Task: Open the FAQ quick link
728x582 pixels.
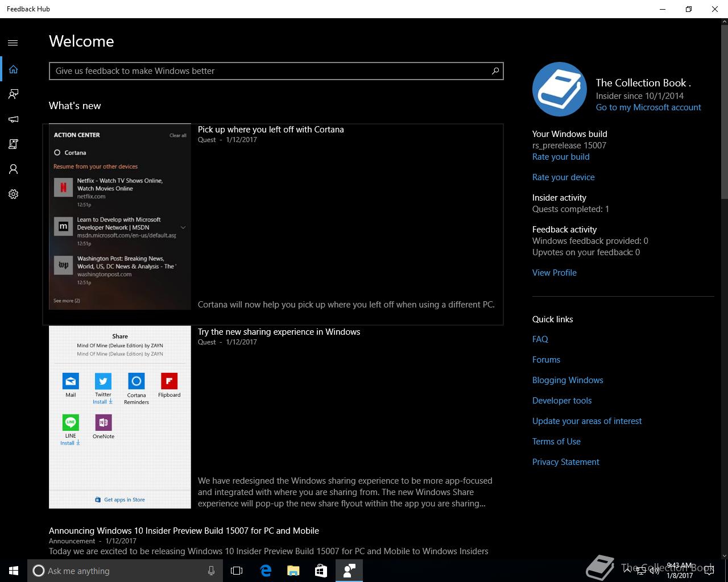Action: (540, 339)
